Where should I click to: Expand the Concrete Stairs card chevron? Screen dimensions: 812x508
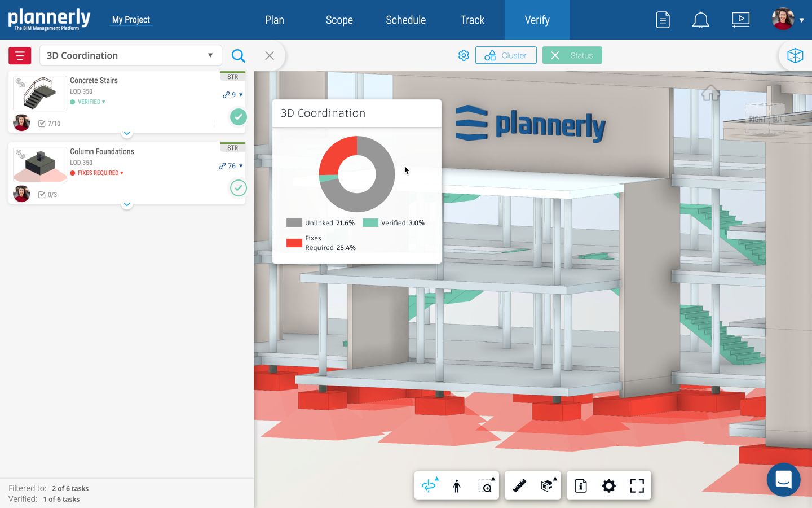click(127, 133)
